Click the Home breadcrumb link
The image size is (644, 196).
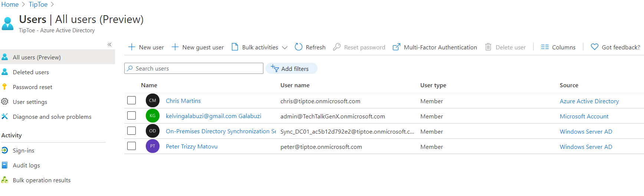(10, 4)
